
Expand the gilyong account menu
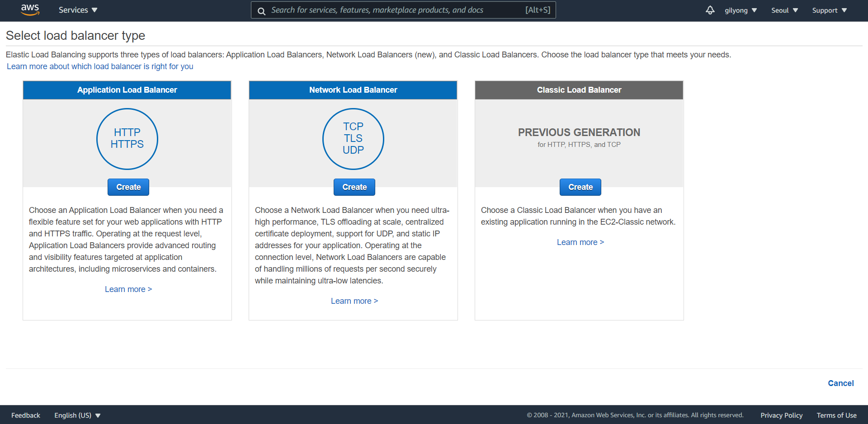(x=741, y=10)
